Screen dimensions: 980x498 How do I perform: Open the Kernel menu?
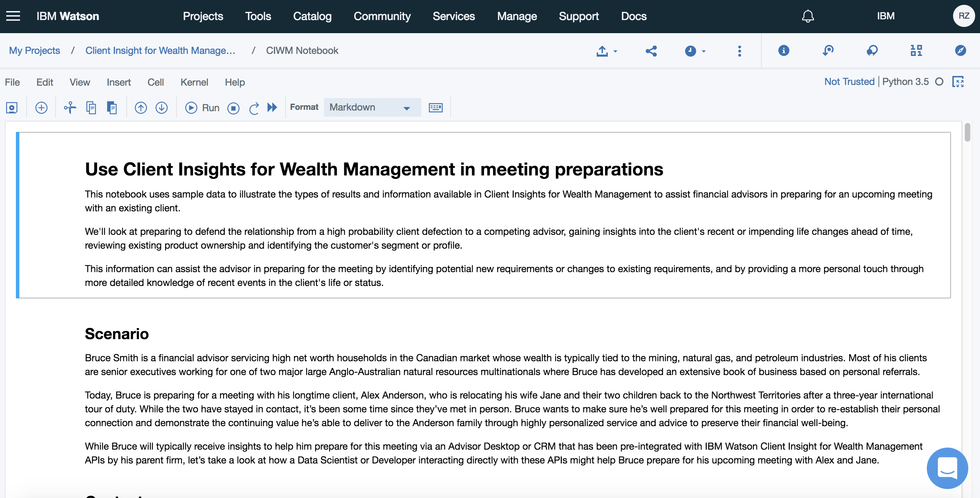(x=194, y=82)
